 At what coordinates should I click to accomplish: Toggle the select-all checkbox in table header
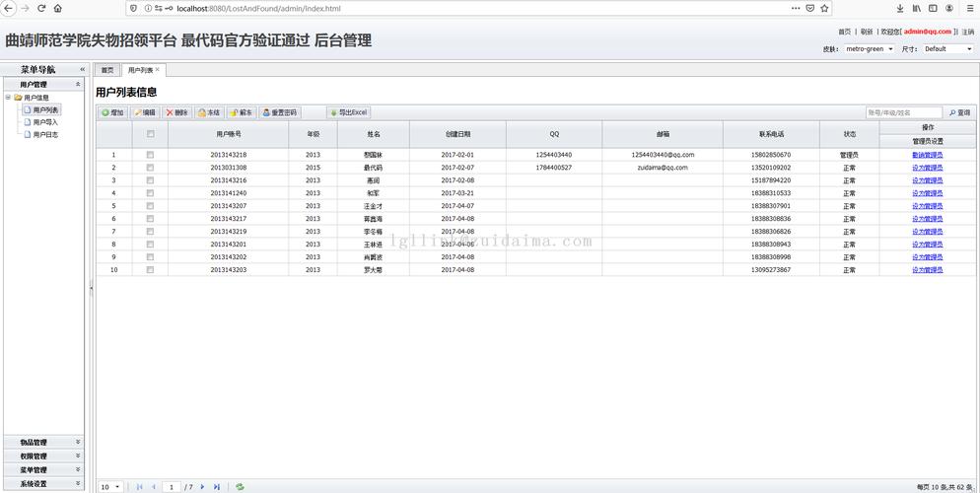click(x=150, y=134)
